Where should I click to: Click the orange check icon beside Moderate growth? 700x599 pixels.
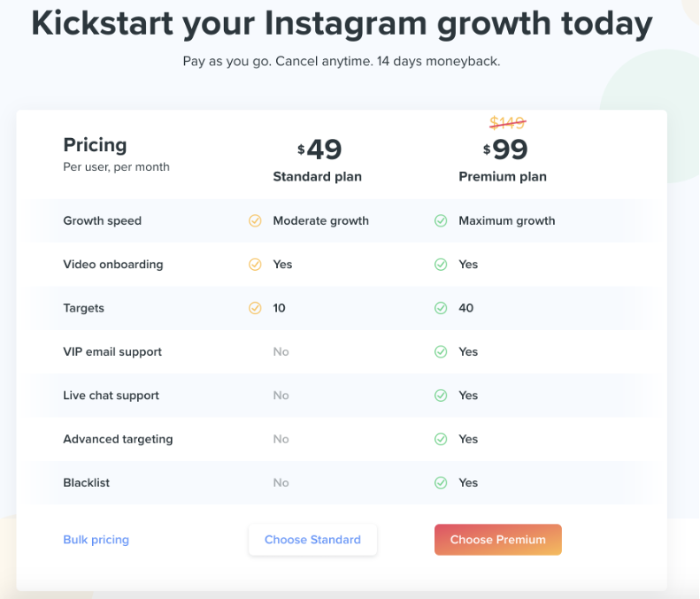click(255, 220)
